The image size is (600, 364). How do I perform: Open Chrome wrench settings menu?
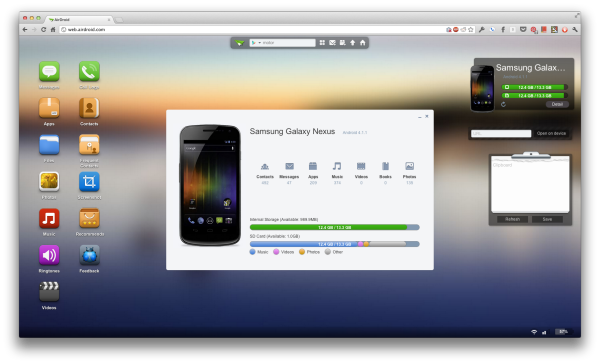pos(575,29)
